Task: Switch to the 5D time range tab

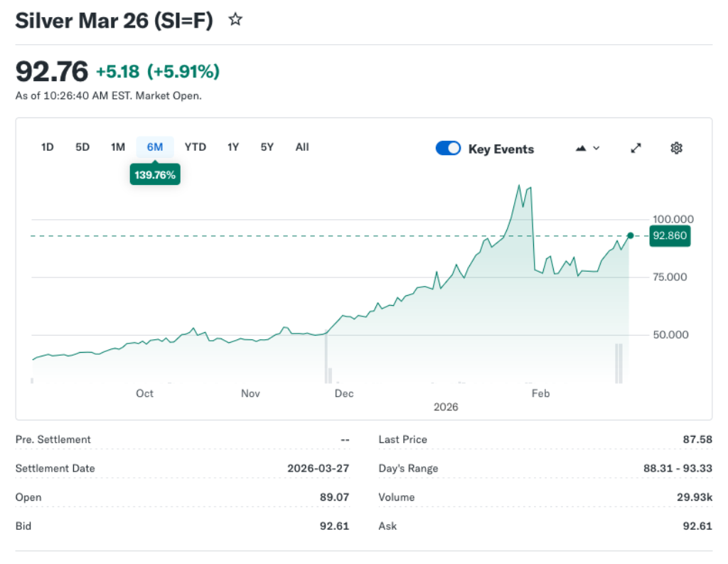Action: (x=82, y=147)
